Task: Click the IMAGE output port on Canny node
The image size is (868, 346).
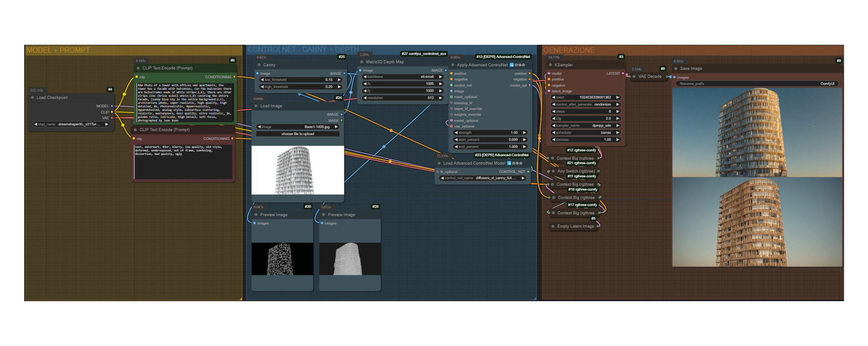Action: tap(344, 74)
